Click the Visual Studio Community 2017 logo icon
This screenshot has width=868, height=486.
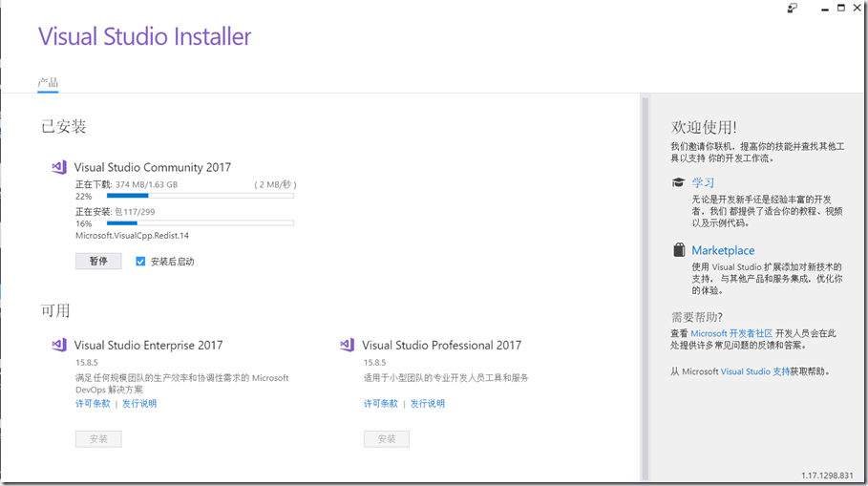coord(59,167)
